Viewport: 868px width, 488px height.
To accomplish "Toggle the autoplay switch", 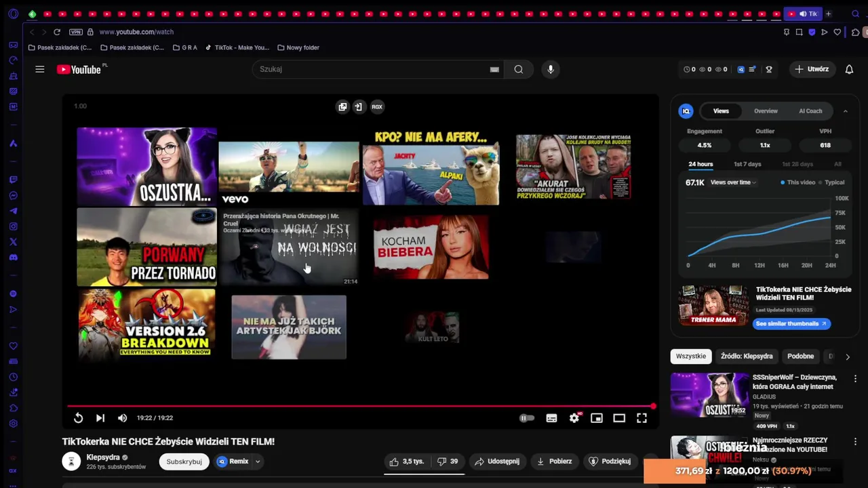I will (527, 418).
